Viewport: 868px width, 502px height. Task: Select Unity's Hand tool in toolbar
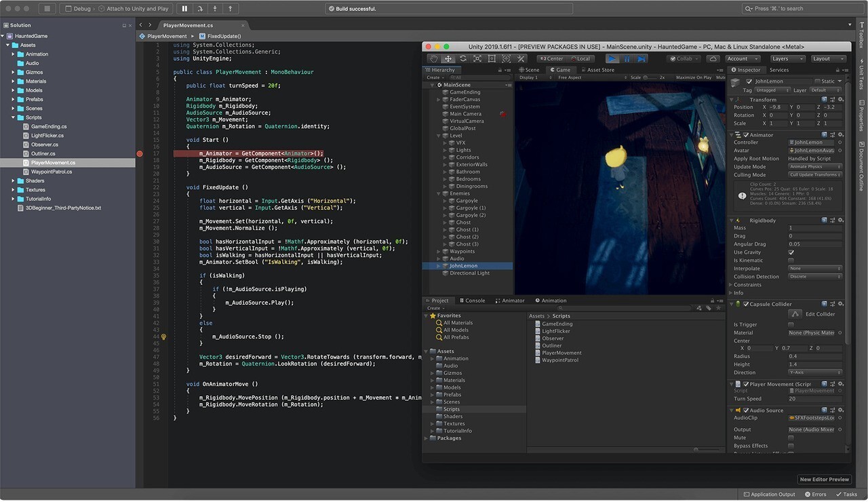coord(433,58)
